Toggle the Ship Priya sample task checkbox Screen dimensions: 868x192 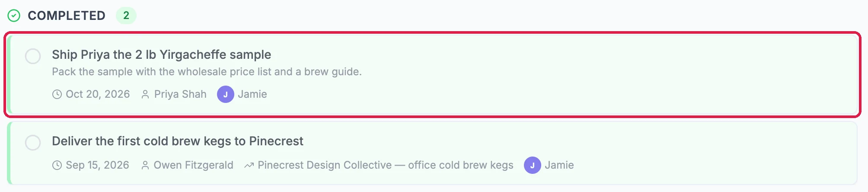click(x=33, y=56)
